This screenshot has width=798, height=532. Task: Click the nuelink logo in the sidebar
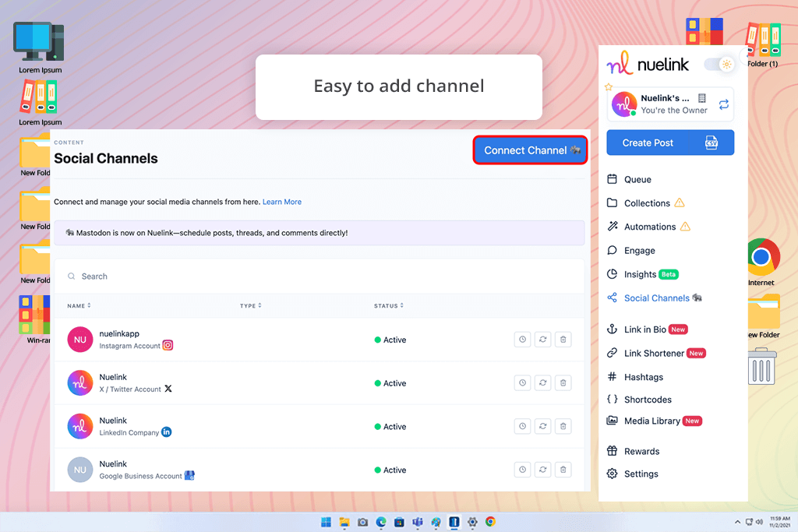point(648,64)
